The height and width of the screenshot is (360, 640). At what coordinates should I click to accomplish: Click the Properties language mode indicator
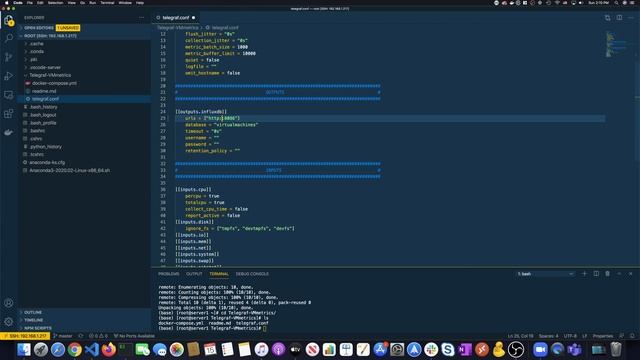603,336
